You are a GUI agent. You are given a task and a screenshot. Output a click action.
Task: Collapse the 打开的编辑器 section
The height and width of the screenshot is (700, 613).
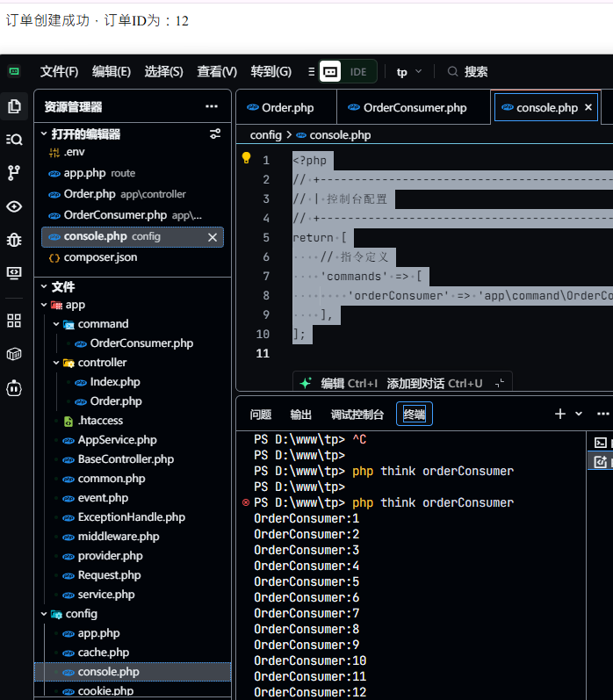point(44,134)
